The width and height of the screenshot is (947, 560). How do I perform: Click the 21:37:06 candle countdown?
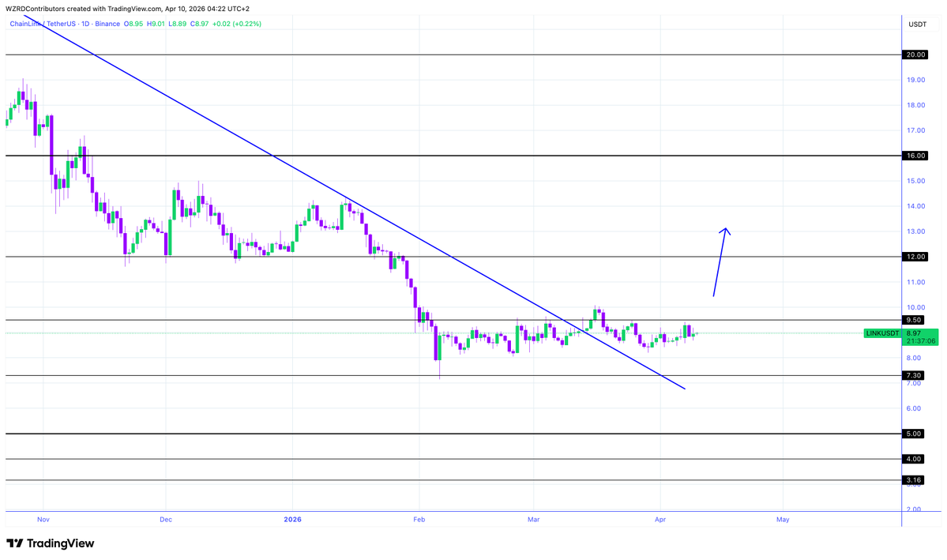coord(920,341)
